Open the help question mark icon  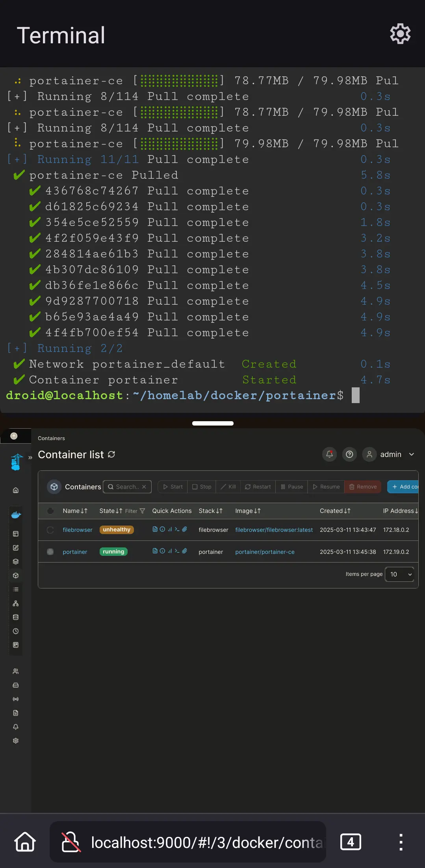point(349,454)
